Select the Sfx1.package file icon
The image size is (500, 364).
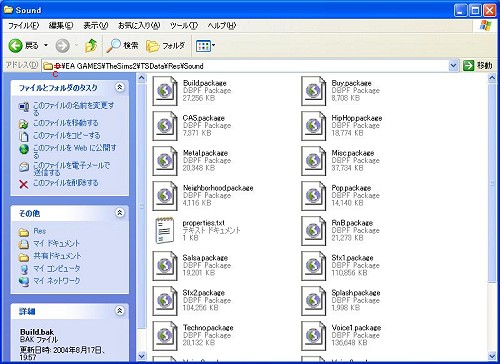click(x=314, y=266)
